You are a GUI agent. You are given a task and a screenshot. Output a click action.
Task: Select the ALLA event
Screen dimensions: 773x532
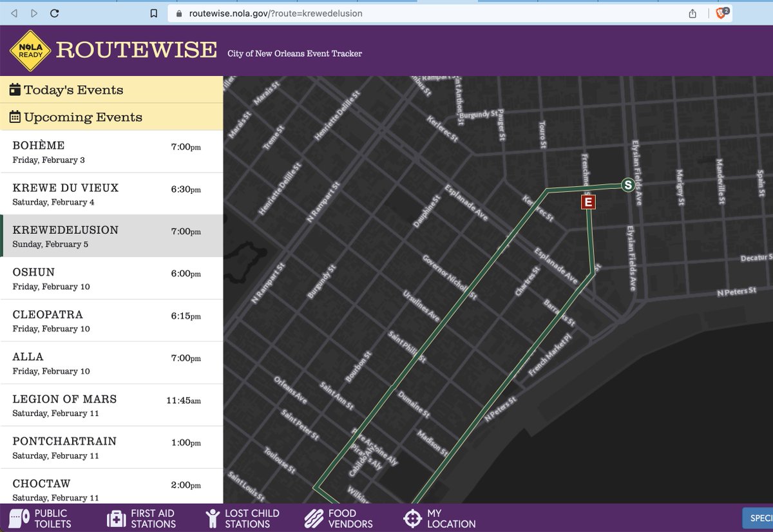pyautogui.click(x=111, y=363)
